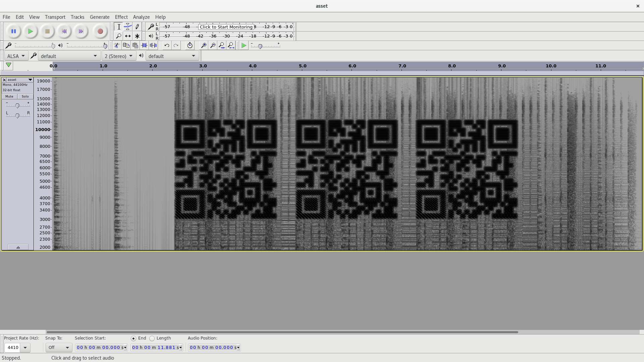This screenshot has height=362, width=644.
Task: Open the File menu
Action: 6,17
